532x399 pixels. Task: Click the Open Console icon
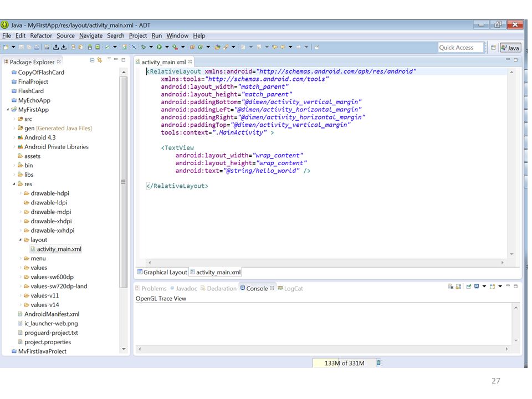(x=493, y=287)
